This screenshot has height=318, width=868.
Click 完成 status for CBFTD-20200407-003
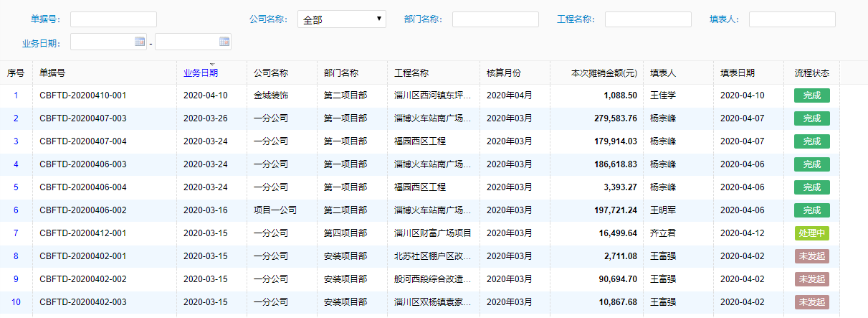coord(811,118)
